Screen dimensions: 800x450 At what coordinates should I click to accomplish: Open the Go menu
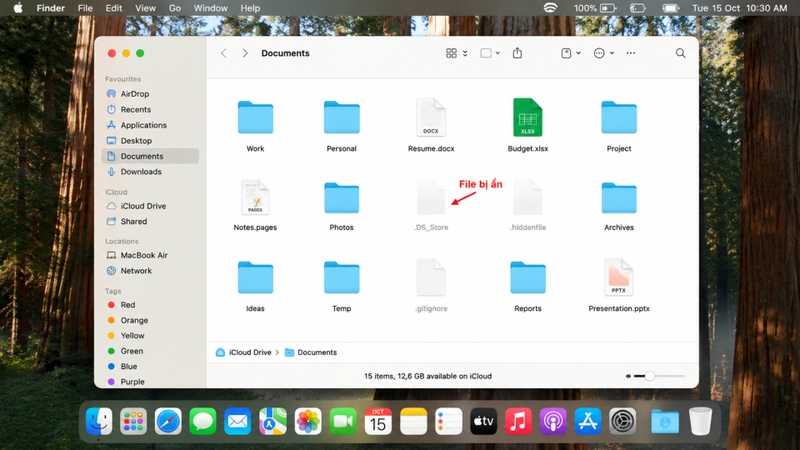175,8
